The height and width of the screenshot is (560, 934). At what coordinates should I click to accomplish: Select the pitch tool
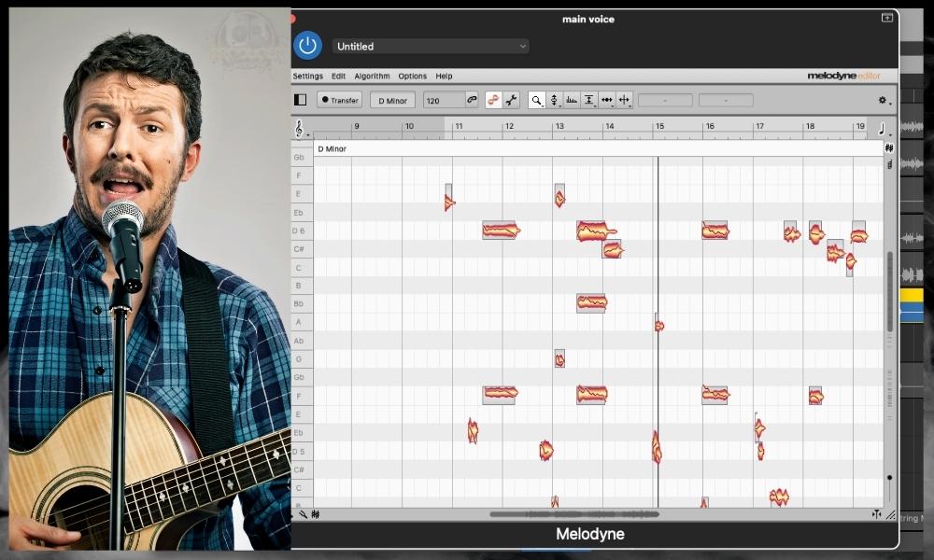click(554, 100)
